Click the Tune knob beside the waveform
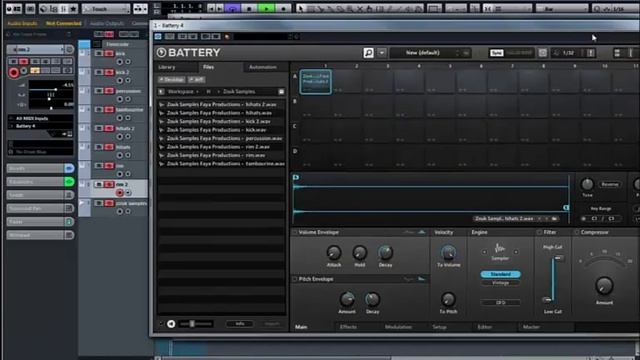This screenshot has height=360, width=640. pyautogui.click(x=587, y=184)
